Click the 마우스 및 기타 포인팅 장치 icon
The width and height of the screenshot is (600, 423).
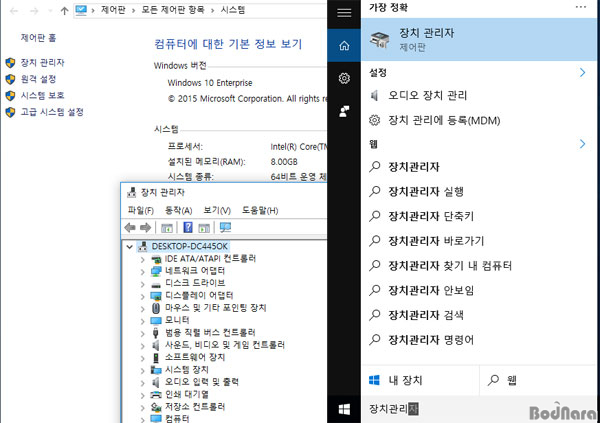156,308
